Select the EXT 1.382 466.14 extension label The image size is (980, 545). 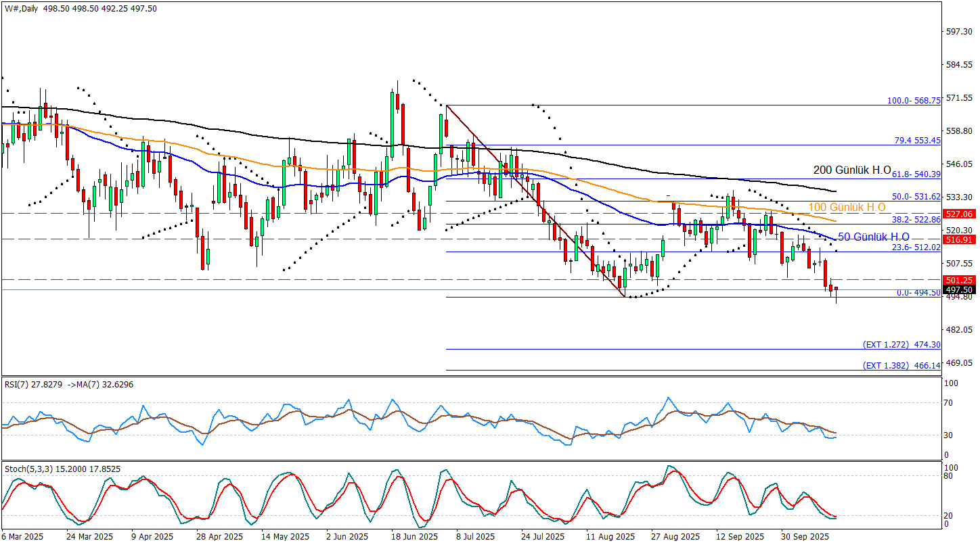click(901, 365)
